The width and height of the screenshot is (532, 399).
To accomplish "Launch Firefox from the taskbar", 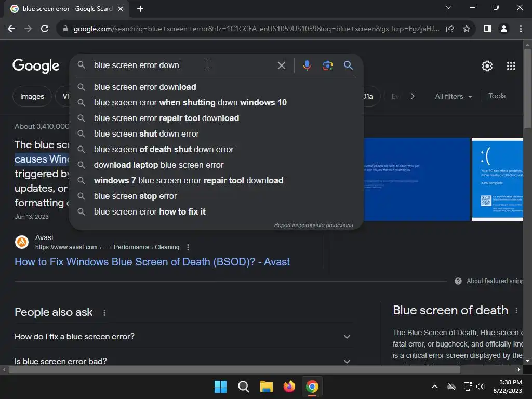I will point(289,387).
